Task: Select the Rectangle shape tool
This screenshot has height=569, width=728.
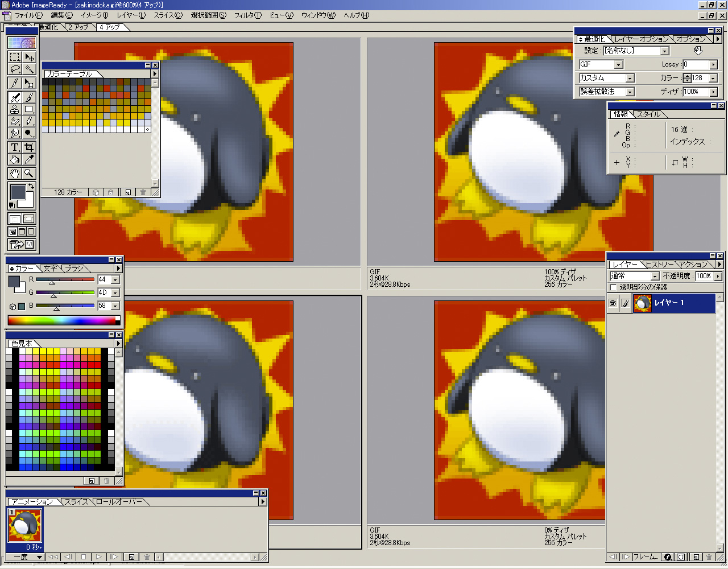Action: [29, 109]
